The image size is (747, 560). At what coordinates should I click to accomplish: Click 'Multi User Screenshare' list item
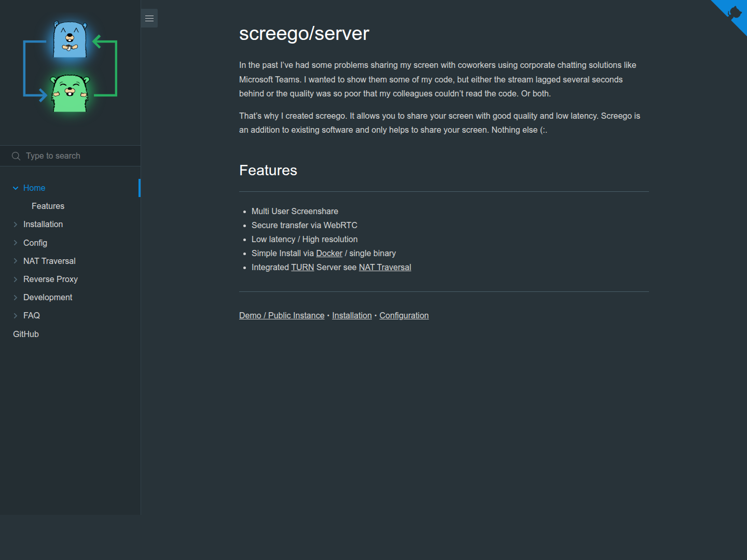(295, 211)
